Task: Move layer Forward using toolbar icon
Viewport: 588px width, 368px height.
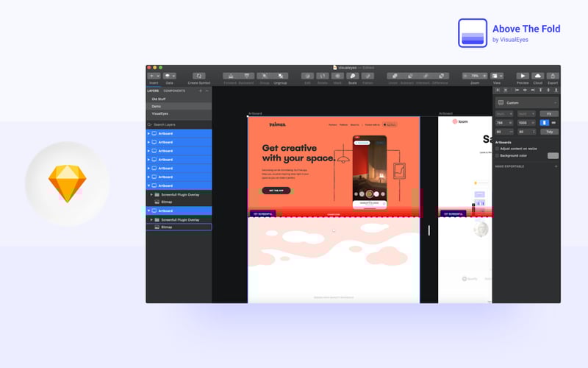Action: point(231,76)
